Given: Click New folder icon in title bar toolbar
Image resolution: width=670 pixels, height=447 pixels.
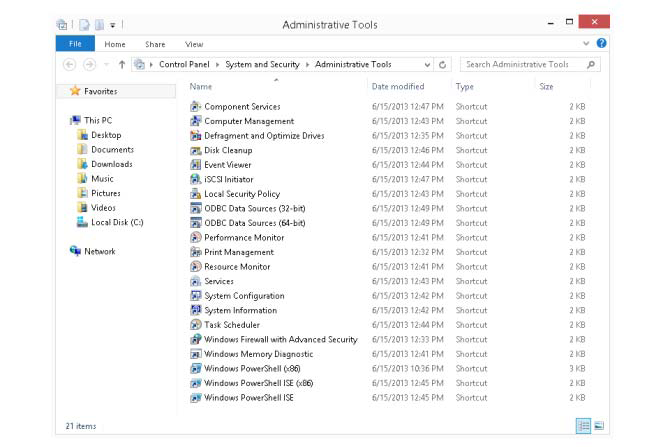Looking at the screenshot, I should coord(99,25).
